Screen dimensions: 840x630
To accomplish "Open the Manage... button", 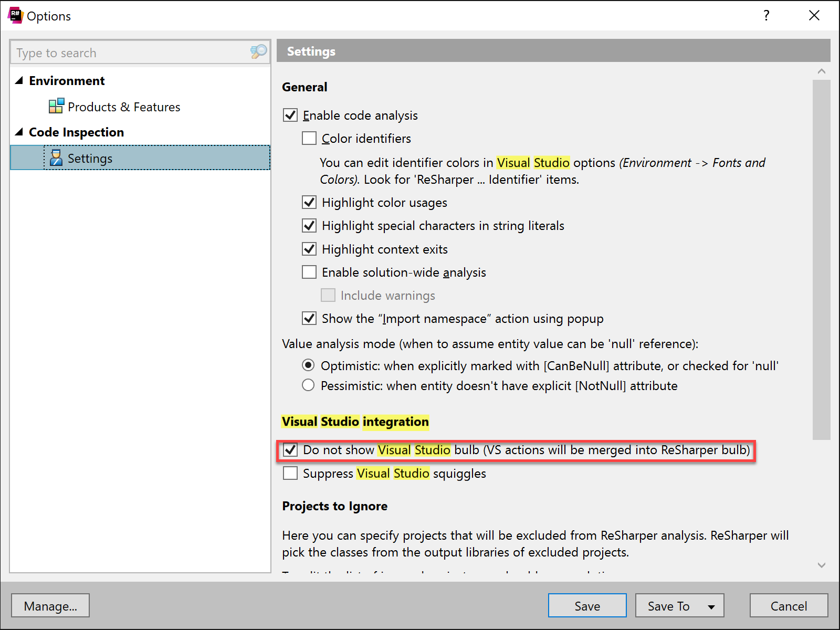I will click(x=50, y=605).
